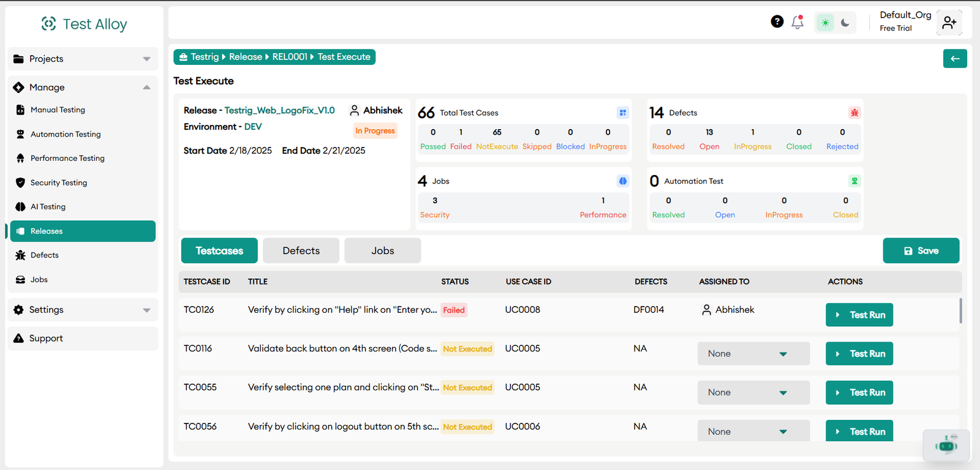Click the Manage diamond icon
Screen dimensions: 980x470
click(19, 88)
